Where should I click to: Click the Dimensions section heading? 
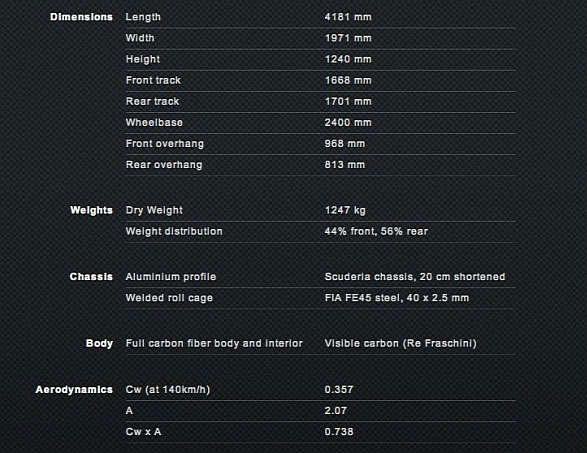81,17
